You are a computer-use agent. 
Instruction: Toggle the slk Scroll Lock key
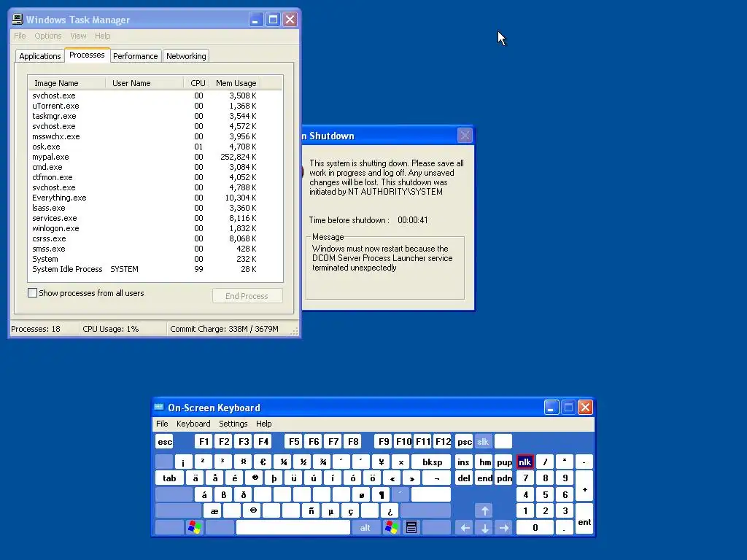pyautogui.click(x=483, y=441)
